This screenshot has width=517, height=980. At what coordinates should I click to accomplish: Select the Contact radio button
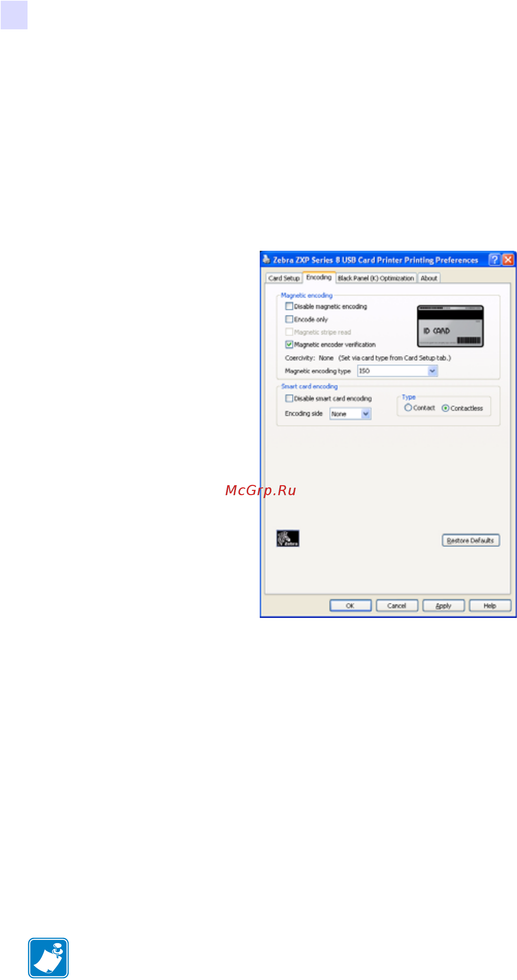point(408,408)
